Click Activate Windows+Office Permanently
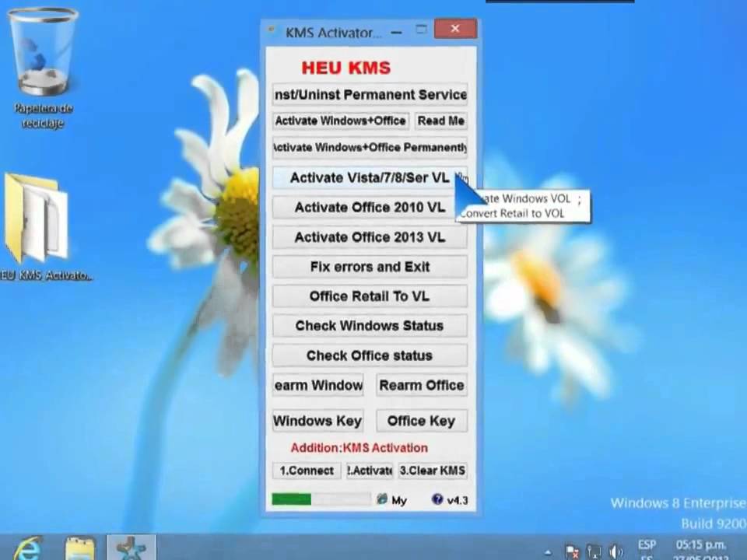 (x=370, y=148)
